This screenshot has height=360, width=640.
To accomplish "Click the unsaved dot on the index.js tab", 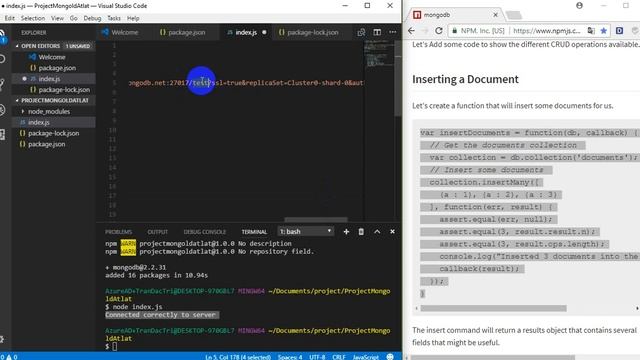I will (264, 32).
